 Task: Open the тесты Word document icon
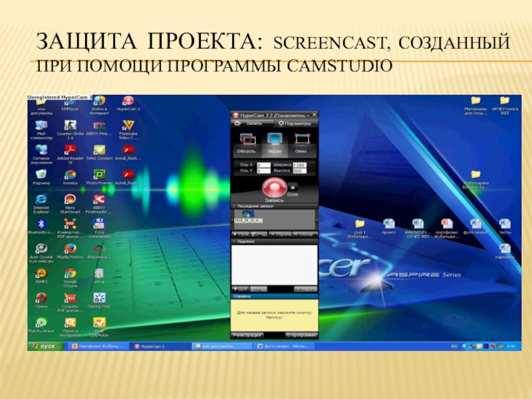click(505, 227)
